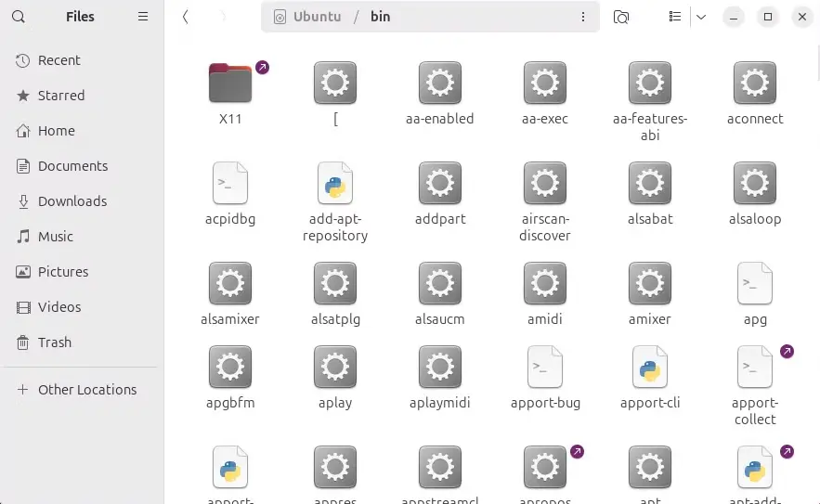Viewport: 820px width, 504px height.
Task: Go to Home in the sidebar
Action: [x=82, y=131]
